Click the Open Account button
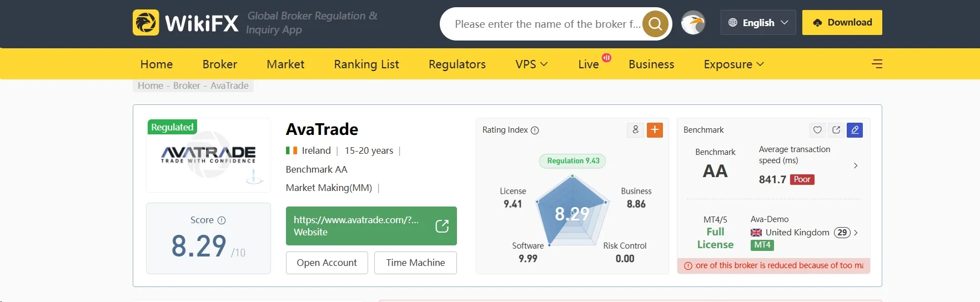980x302 pixels. click(x=327, y=263)
